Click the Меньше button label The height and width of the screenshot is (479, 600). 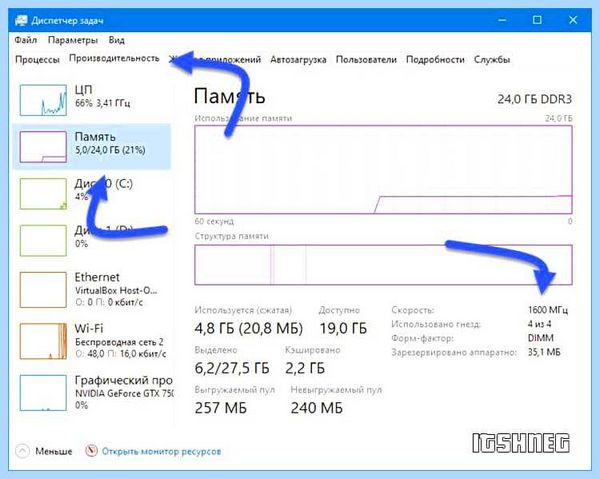point(54,451)
